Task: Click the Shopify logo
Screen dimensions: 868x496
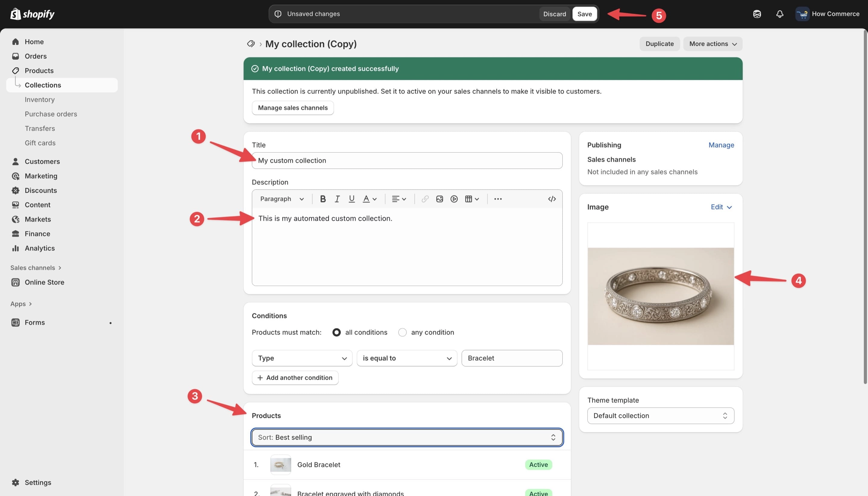Action: [32, 14]
